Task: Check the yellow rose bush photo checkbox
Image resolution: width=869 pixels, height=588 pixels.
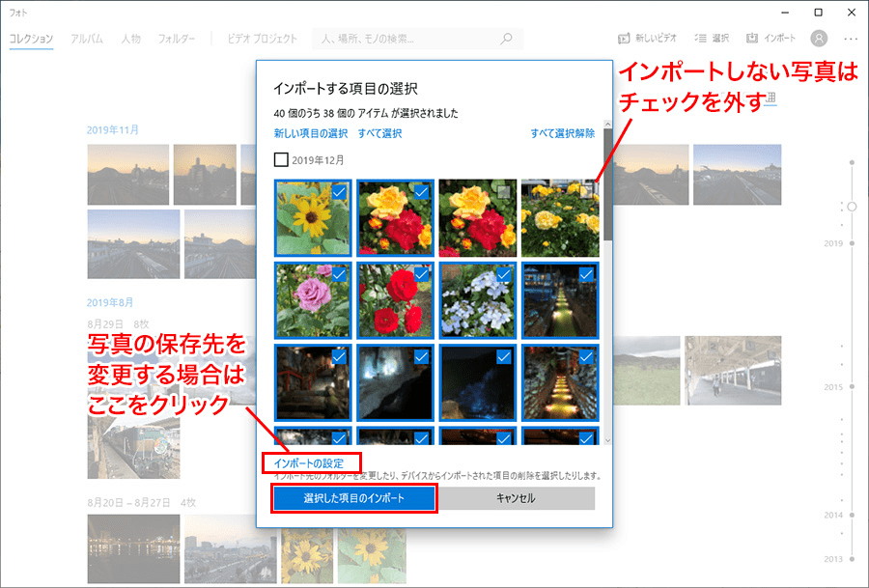Action: pos(586,192)
